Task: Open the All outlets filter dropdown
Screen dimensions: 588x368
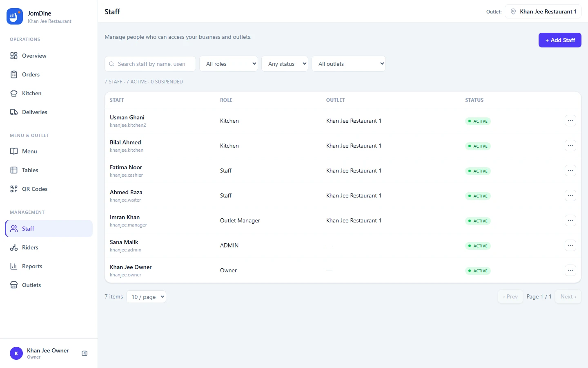Action: point(349,64)
